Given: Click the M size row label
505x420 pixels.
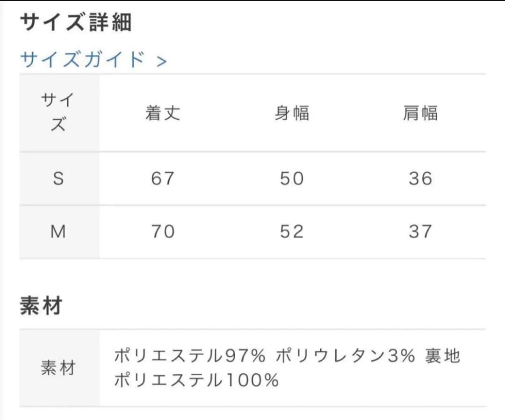Looking at the screenshot, I should coord(58,231).
